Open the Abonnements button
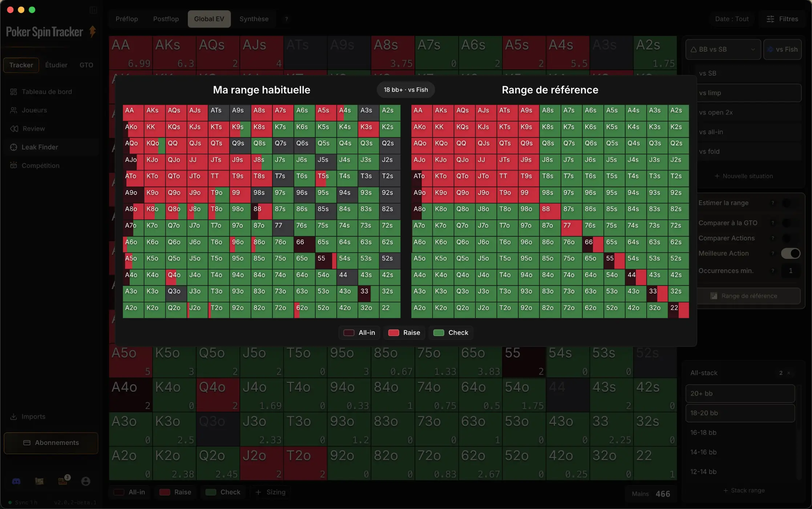The width and height of the screenshot is (812, 509). pos(51,443)
